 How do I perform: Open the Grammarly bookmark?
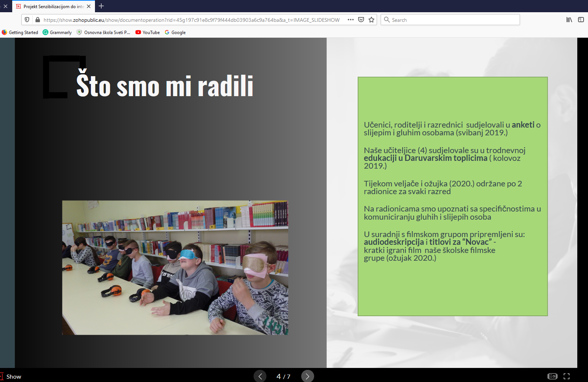(x=57, y=33)
